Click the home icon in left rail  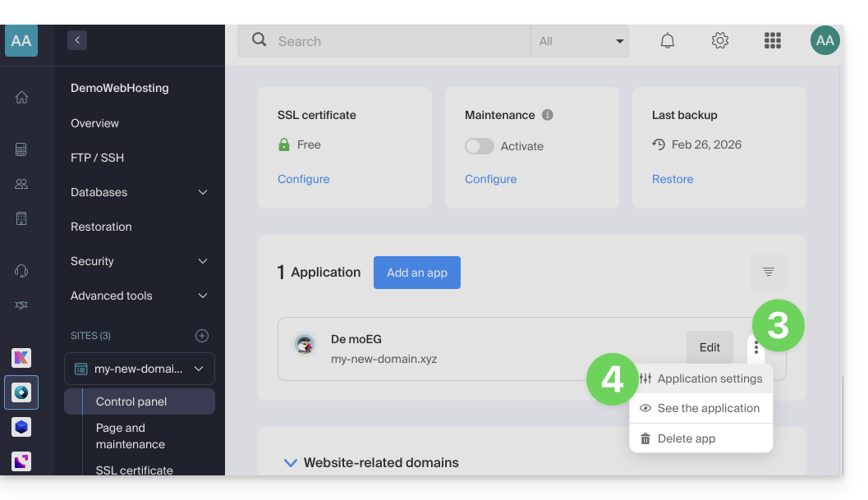(x=21, y=97)
